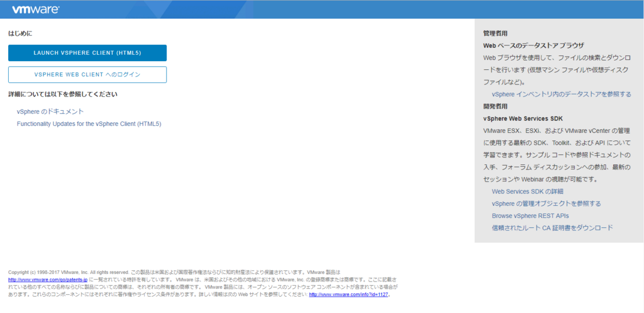Click vSphere Web Services SDK heading

pos(523,118)
